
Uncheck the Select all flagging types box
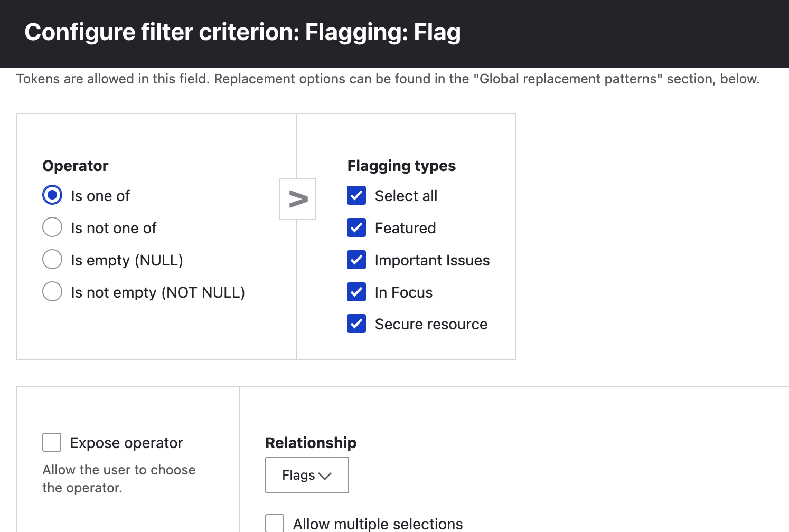pyautogui.click(x=356, y=195)
